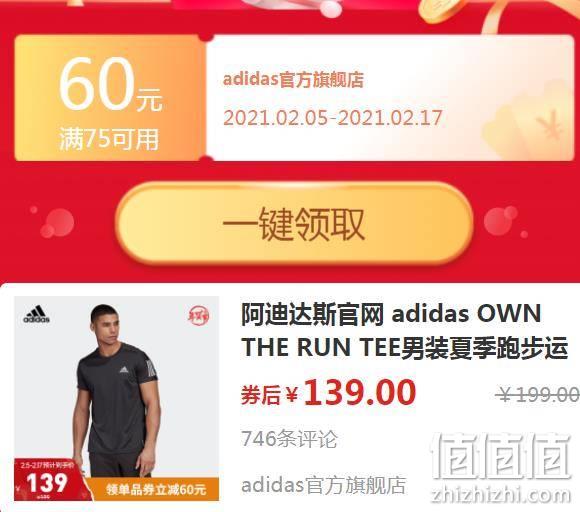Click the coupon's adidas官方旗舰店 store name
580x512 pixels.
[293, 80]
